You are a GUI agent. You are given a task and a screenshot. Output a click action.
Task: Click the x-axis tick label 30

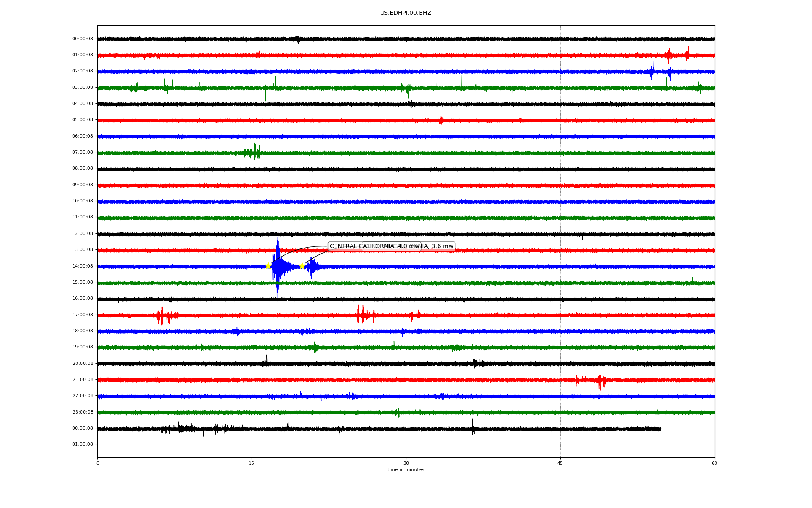(x=406, y=463)
